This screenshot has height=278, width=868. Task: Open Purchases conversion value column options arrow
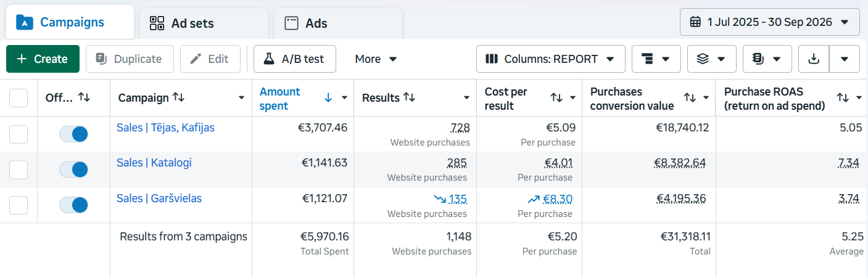[706, 98]
